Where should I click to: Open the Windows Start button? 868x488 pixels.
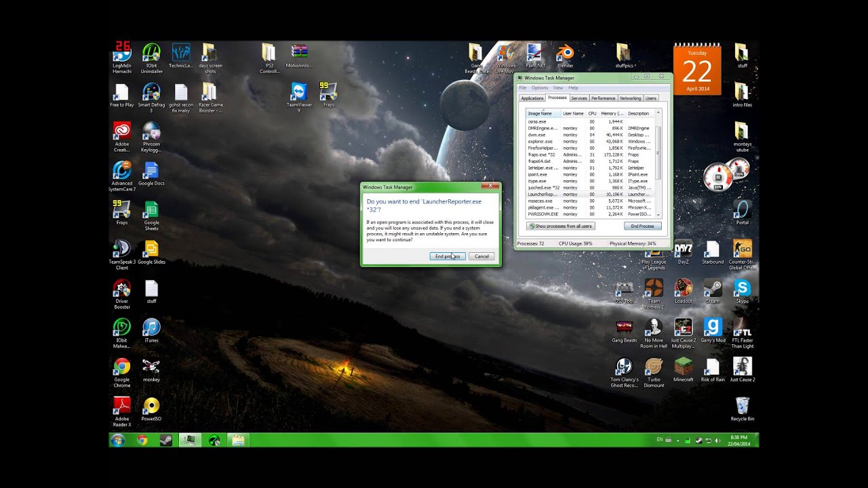pyautogui.click(x=117, y=440)
